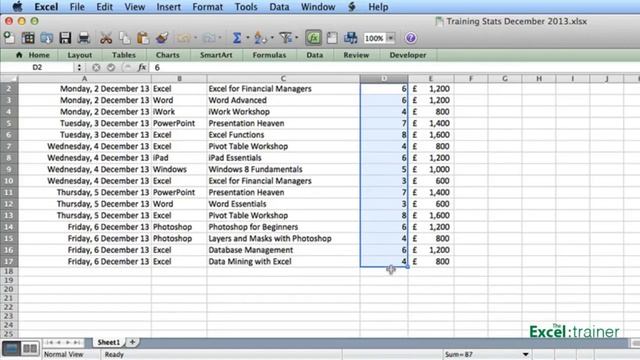Open the Undo history dropdown arrow
The height and width of the screenshot is (360, 640).
tap(196, 38)
